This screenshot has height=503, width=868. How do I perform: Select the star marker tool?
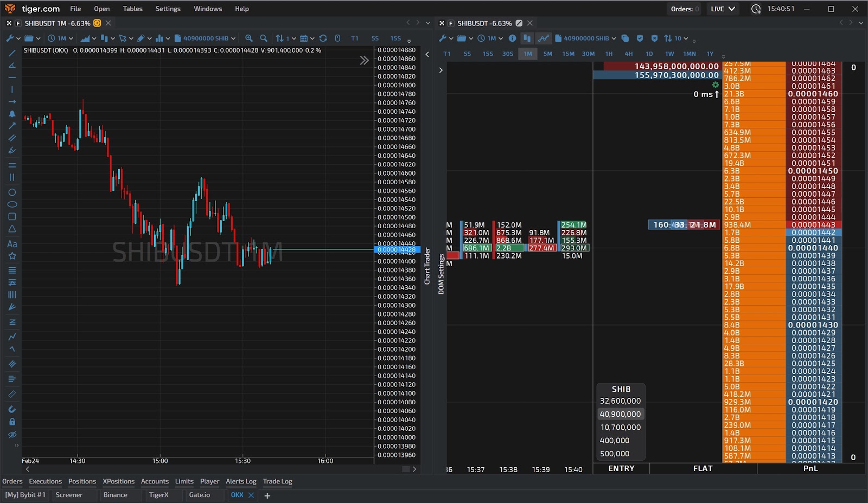point(12,256)
